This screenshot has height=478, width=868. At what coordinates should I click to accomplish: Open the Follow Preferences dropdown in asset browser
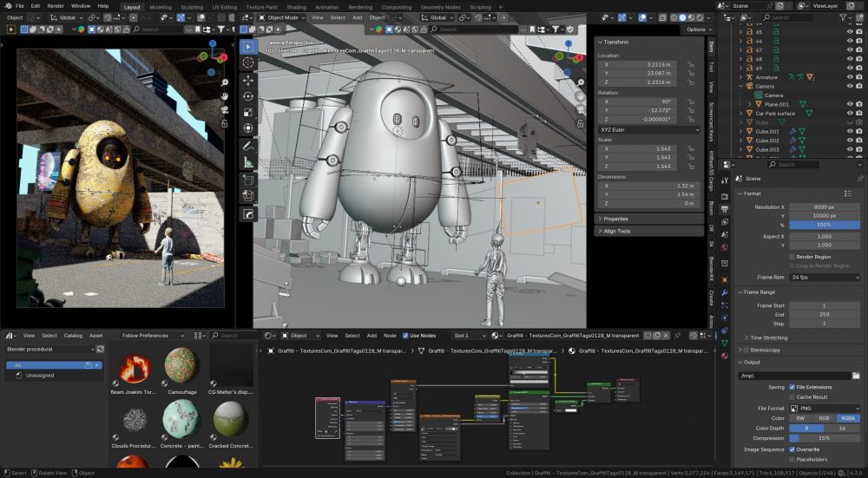click(153, 335)
